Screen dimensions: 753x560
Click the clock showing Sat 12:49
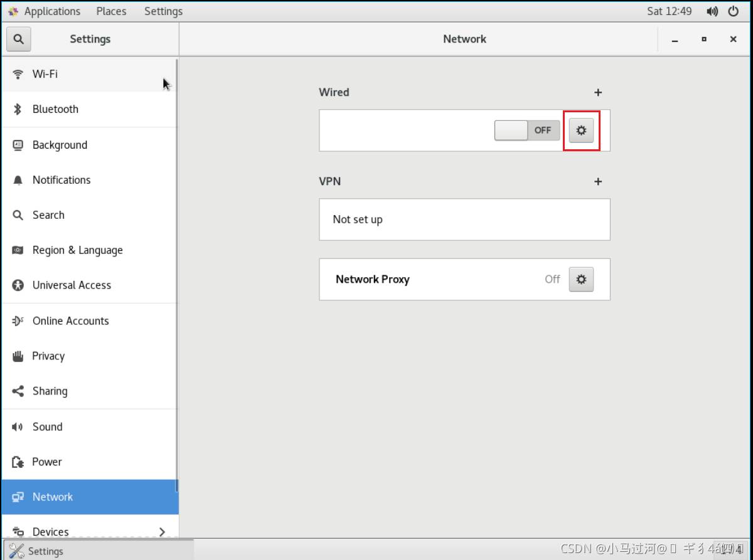[669, 11]
